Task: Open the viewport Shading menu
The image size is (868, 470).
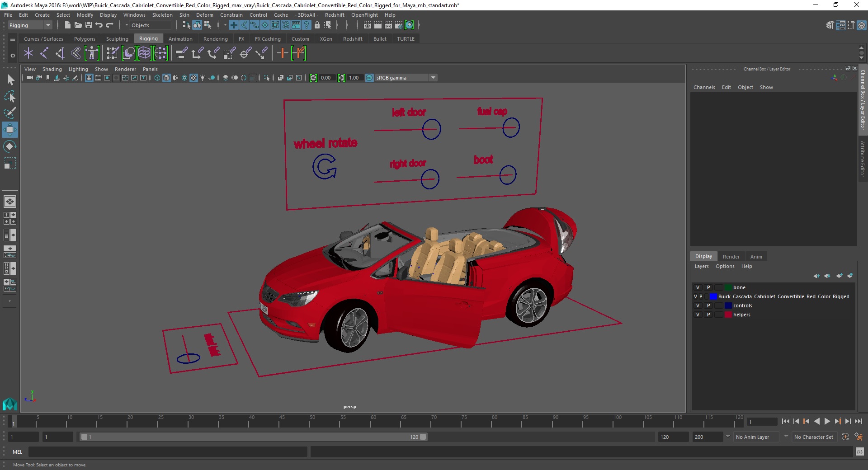Action: 52,69
